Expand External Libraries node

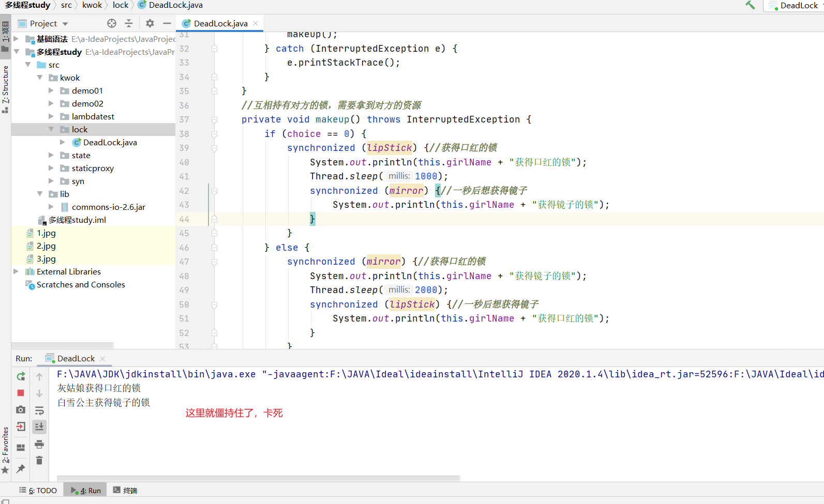(16, 271)
